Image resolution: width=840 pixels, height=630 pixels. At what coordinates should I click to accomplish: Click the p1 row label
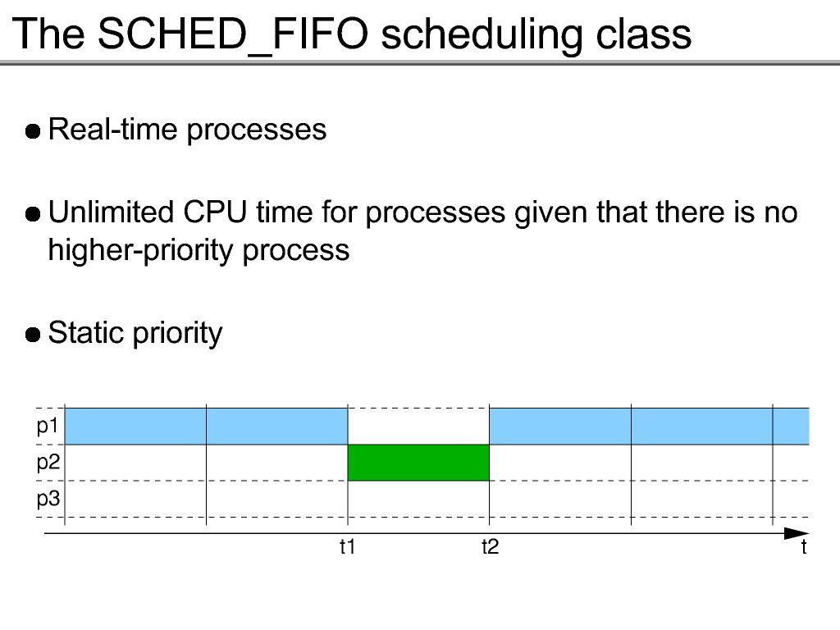click(x=48, y=427)
